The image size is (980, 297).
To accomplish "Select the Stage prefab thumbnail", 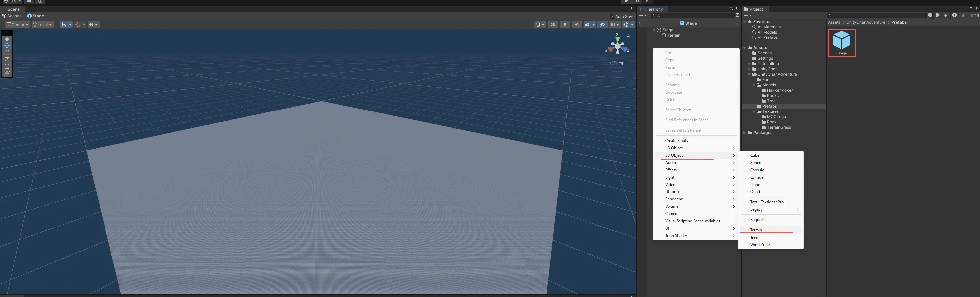I will click(842, 41).
